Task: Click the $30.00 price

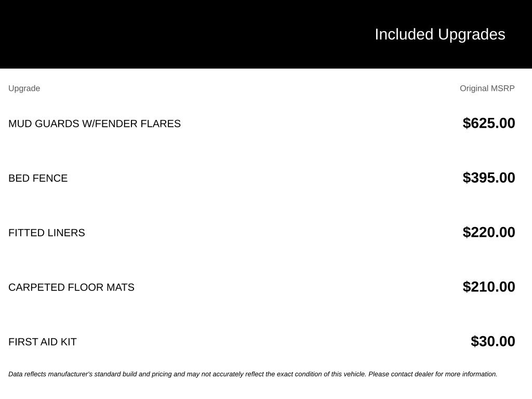Action: point(493,341)
